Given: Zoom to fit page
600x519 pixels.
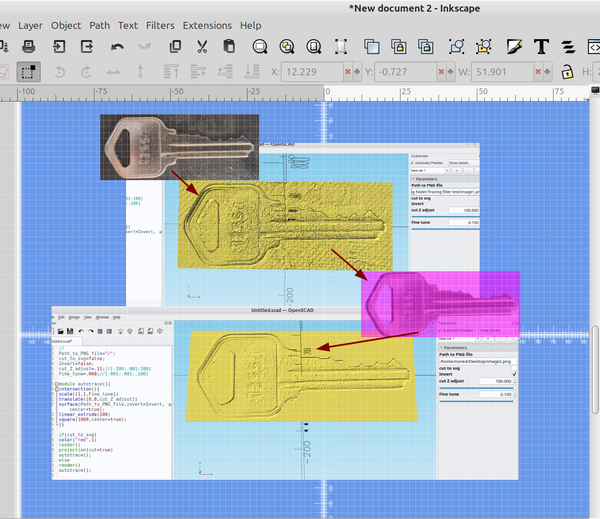Looking at the screenshot, I should click(x=314, y=47).
